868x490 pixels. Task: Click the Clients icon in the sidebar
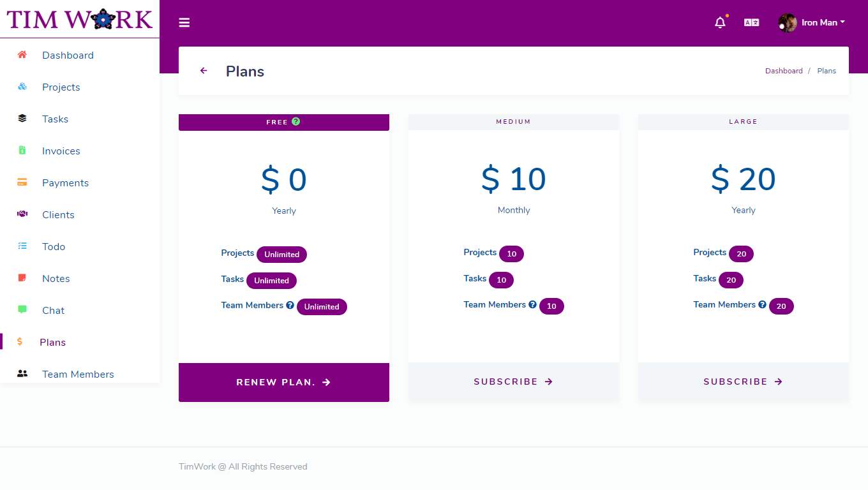(x=21, y=214)
